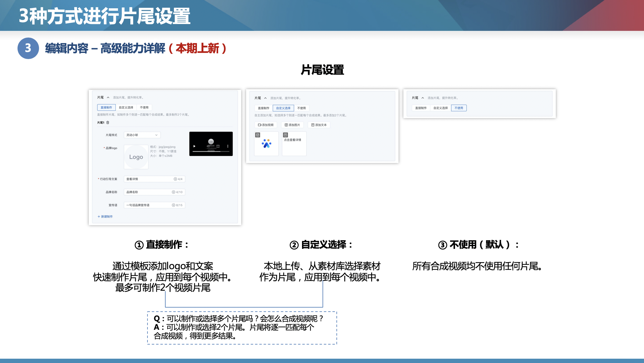Click the 添加文本 button
Image resolution: width=644 pixels, height=363 pixels.
[319, 125]
